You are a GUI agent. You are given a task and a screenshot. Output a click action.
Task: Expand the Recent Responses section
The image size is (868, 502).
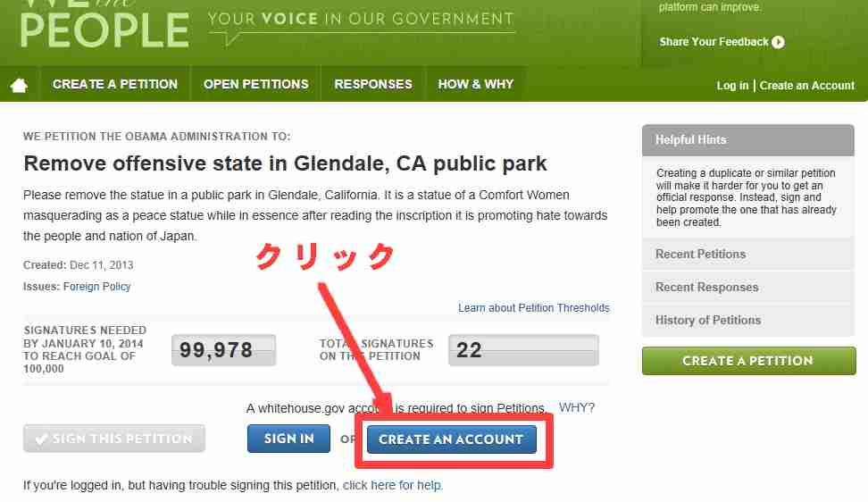(748, 288)
